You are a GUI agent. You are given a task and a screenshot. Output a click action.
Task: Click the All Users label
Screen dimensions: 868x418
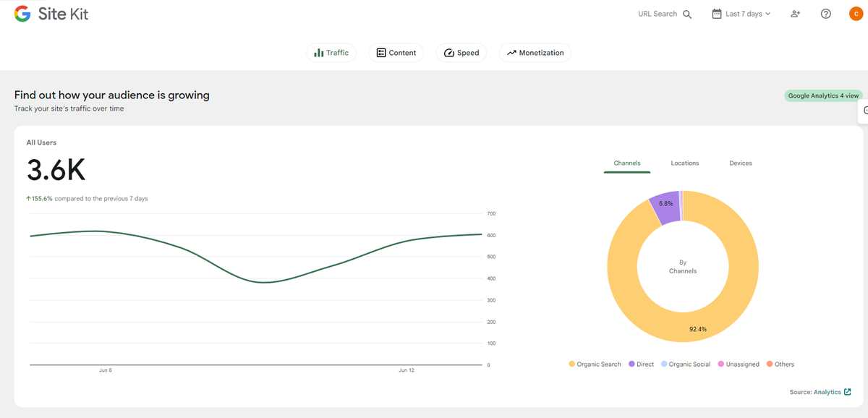pyautogui.click(x=41, y=142)
